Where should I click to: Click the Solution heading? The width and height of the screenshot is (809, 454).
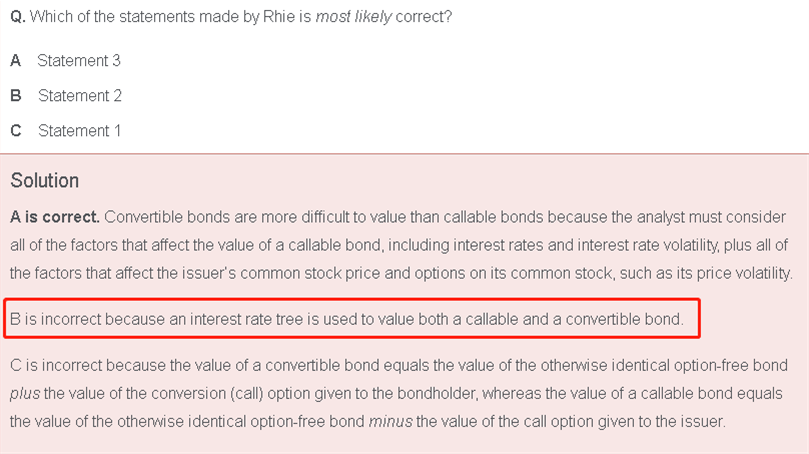point(44,181)
